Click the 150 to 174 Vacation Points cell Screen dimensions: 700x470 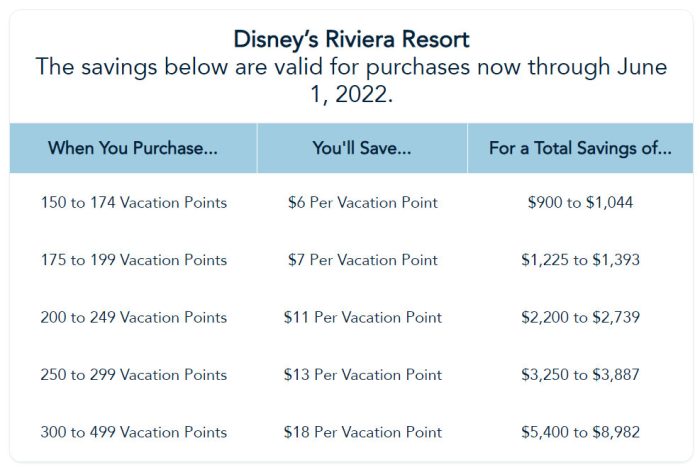(133, 202)
